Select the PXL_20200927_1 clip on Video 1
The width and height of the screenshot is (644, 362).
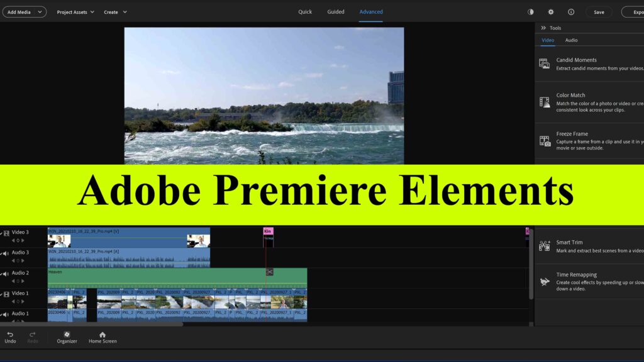coord(277,299)
